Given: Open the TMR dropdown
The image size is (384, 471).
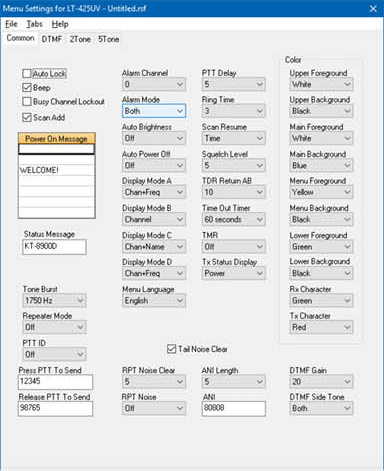Looking at the screenshot, I should (233, 247).
